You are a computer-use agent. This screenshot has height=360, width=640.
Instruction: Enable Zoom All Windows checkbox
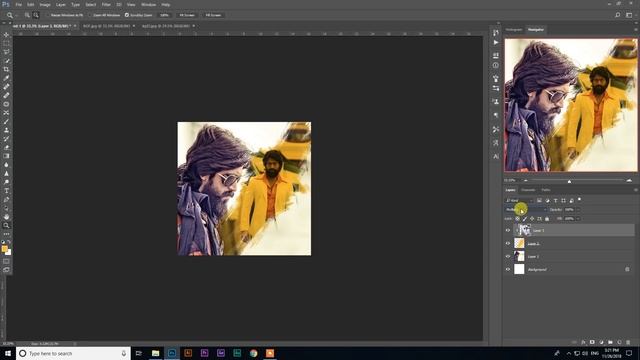point(91,15)
